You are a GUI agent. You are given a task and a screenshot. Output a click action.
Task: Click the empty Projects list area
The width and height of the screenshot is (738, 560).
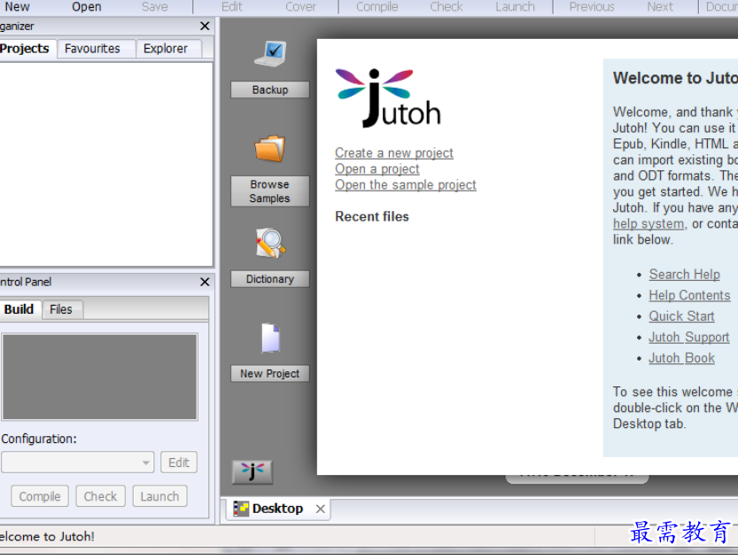[x=106, y=164]
